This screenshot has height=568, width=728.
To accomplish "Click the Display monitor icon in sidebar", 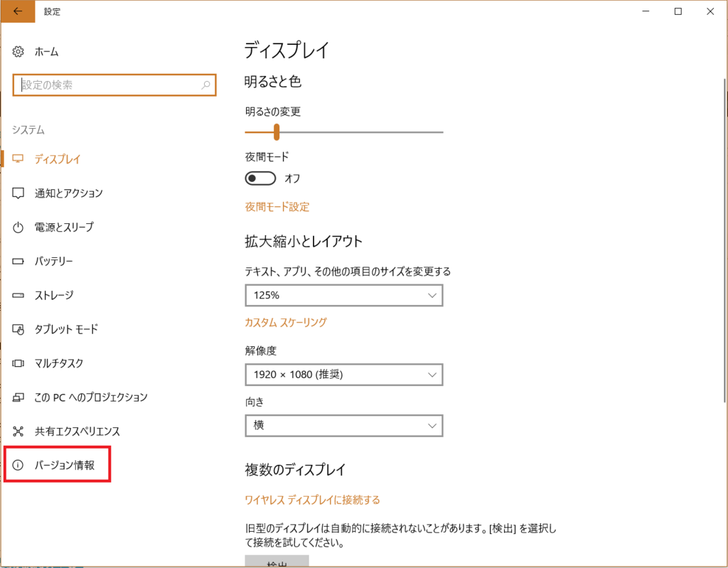I will (18, 159).
